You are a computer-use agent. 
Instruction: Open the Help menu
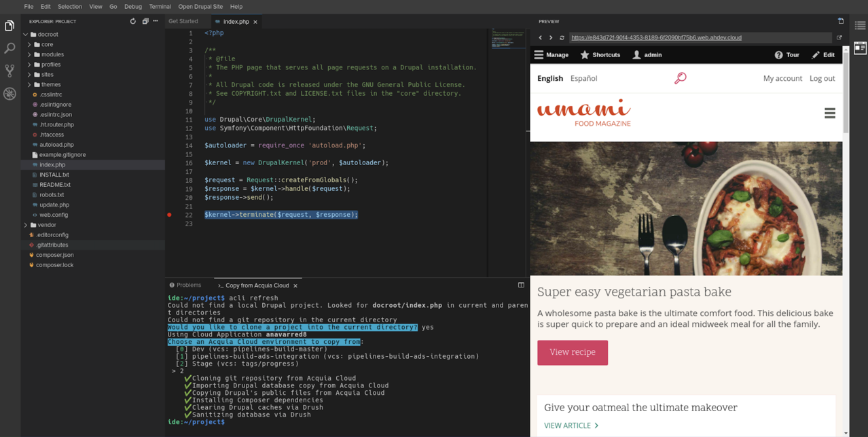pos(236,6)
